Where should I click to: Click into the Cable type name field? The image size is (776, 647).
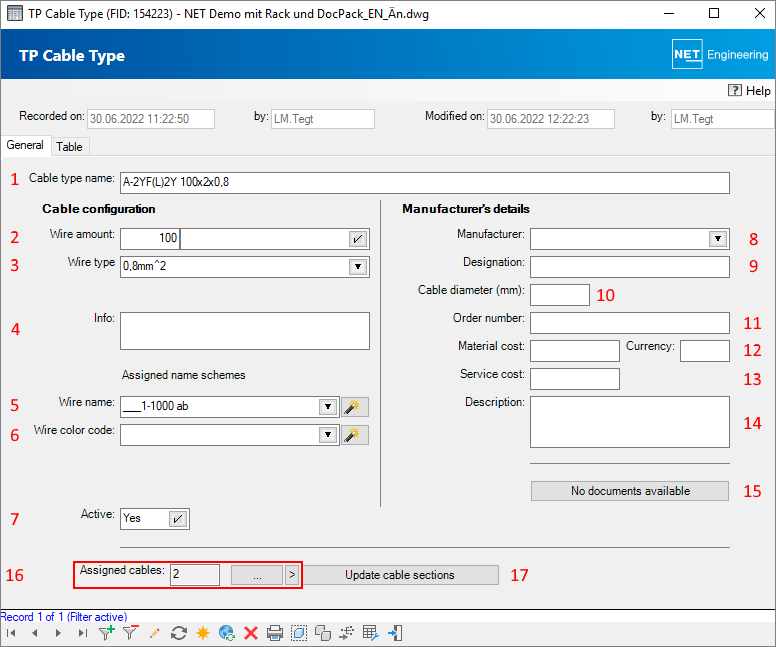point(425,183)
